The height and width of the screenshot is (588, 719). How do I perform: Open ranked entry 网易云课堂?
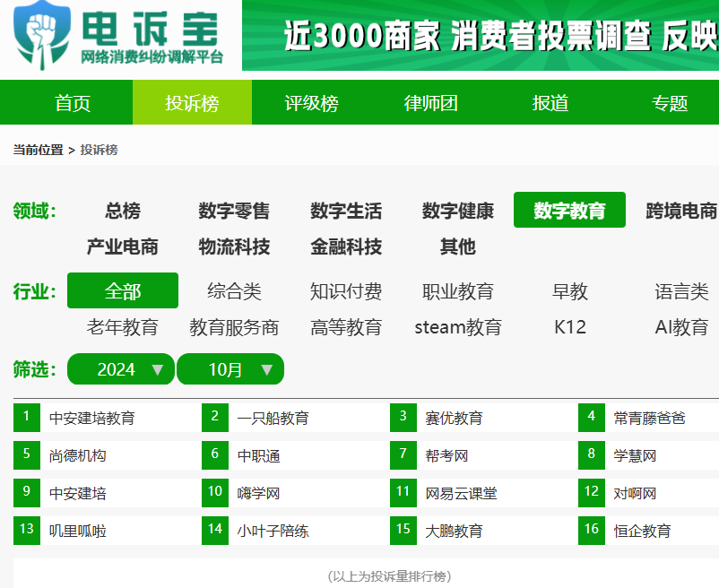pyautogui.click(x=461, y=493)
